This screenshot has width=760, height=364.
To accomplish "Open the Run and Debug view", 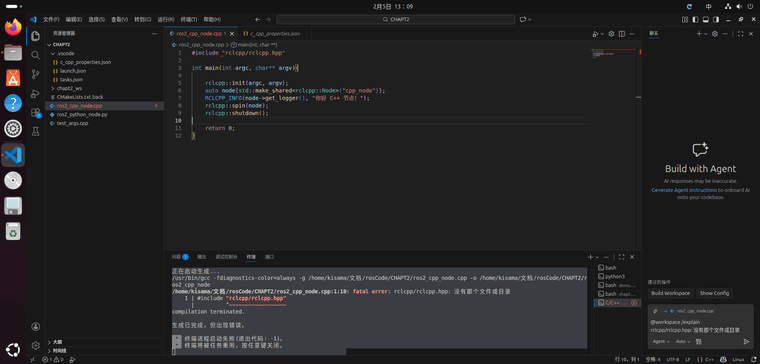I will (x=35, y=93).
